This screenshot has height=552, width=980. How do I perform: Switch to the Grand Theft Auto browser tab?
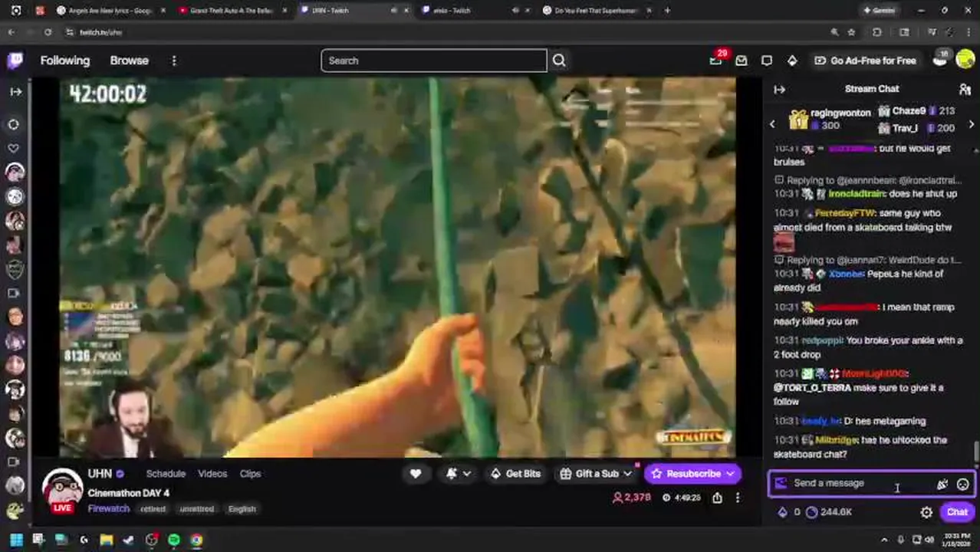[232, 11]
